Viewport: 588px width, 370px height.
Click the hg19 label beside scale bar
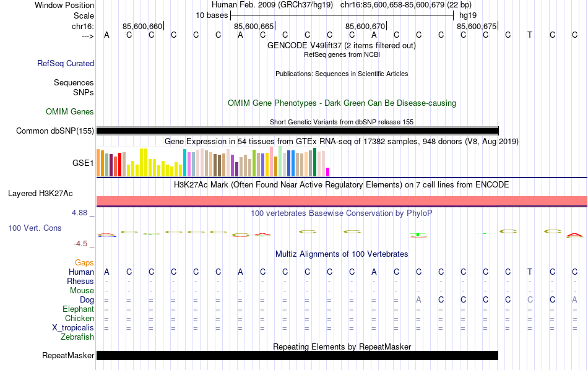click(468, 15)
